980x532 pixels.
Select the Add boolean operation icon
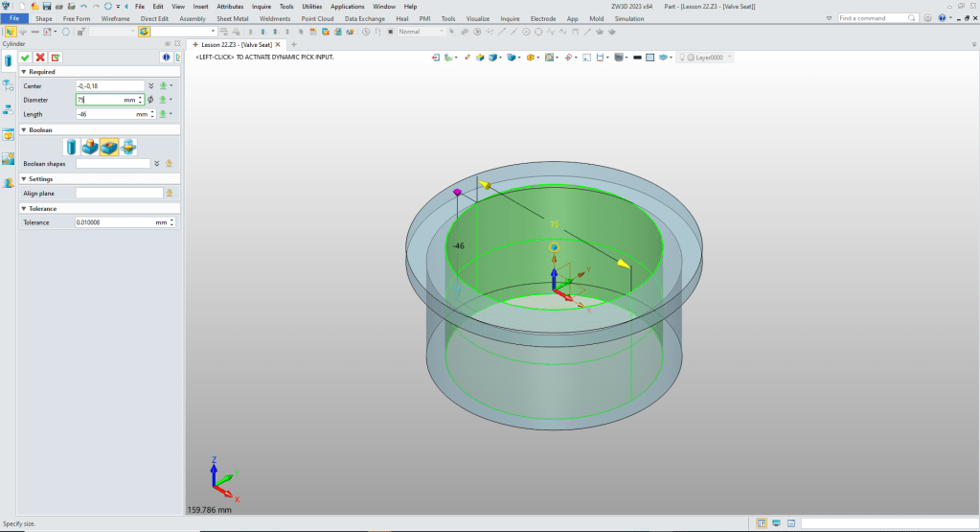[90, 147]
